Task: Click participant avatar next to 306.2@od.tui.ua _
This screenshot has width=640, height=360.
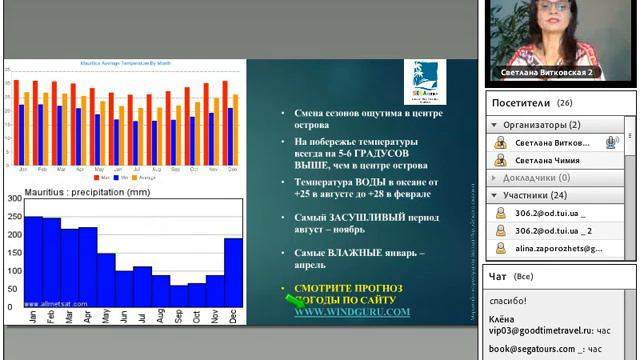Action: tap(500, 213)
